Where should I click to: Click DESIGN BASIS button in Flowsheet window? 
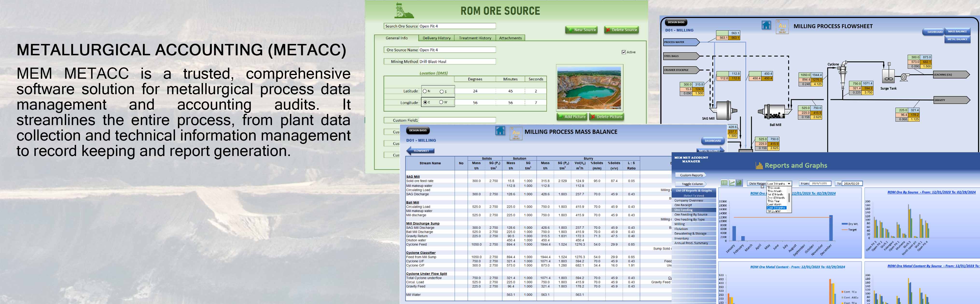coord(676,22)
